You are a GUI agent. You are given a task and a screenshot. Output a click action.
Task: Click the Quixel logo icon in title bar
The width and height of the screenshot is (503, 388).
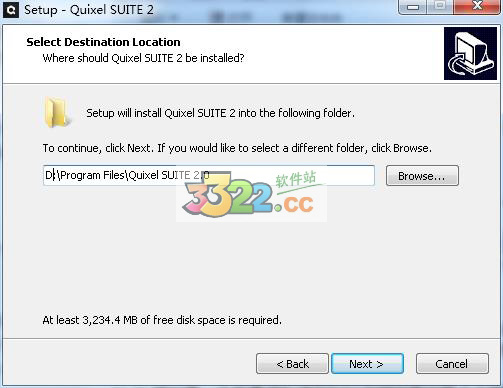point(11,10)
